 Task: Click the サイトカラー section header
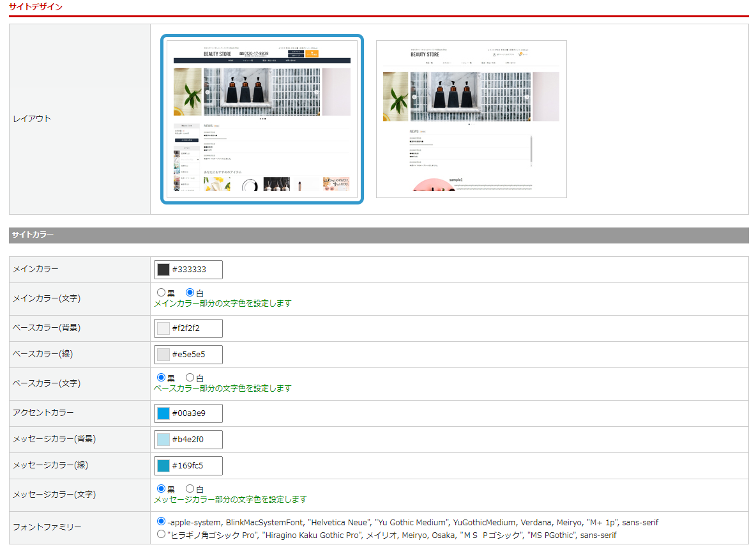click(x=379, y=235)
